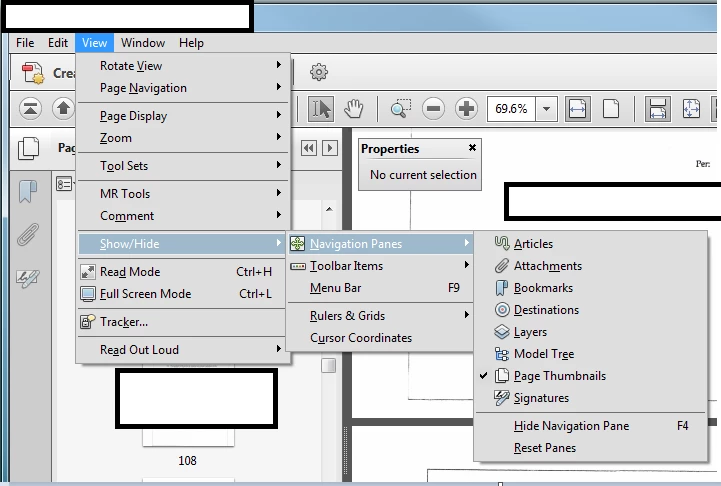
Task: Close the Properties panel
Action: point(472,148)
